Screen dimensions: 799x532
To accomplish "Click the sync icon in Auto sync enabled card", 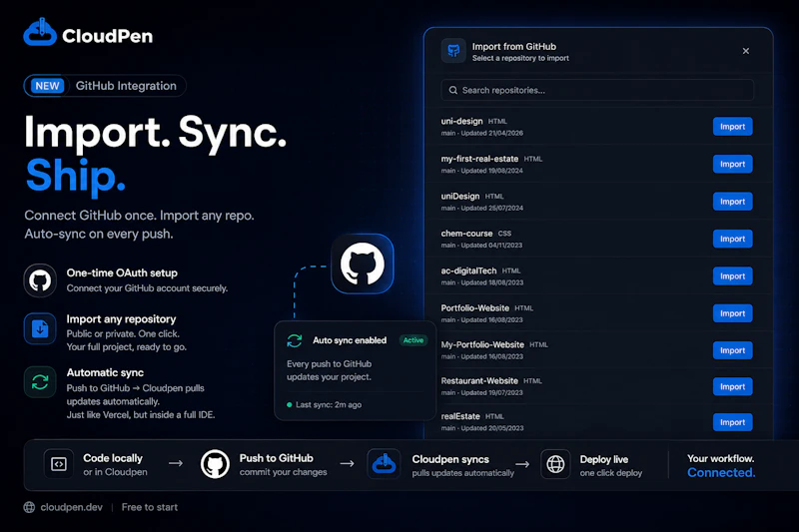I will click(x=295, y=340).
